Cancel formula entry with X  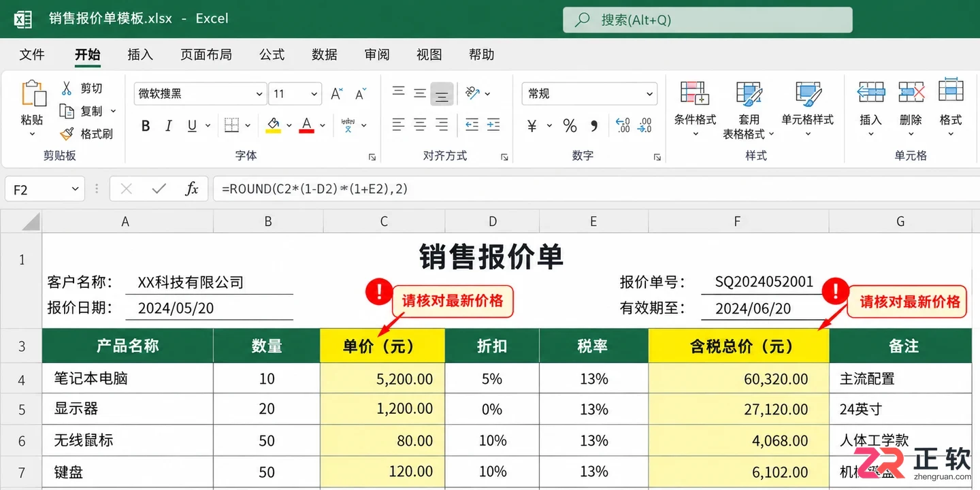(x=126, y=189)
